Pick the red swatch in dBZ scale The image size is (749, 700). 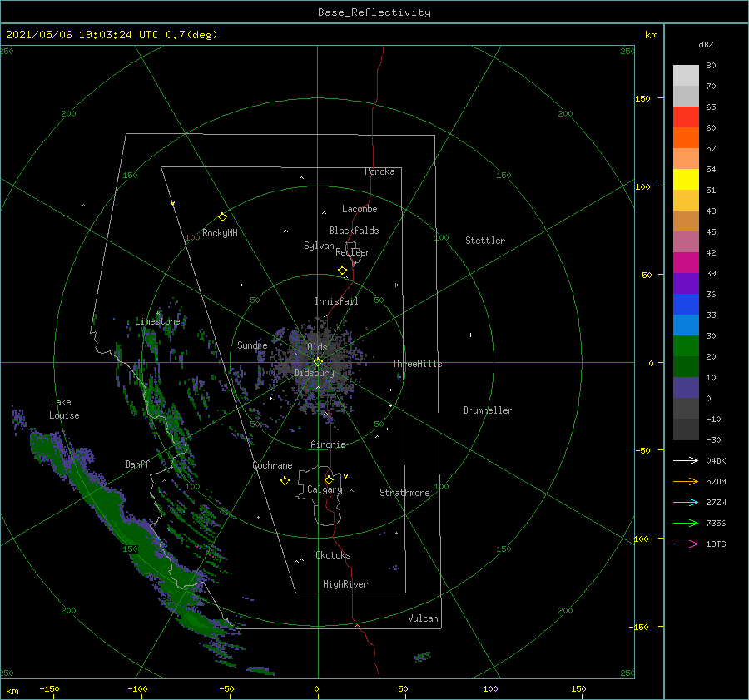(x=686, y=117)
